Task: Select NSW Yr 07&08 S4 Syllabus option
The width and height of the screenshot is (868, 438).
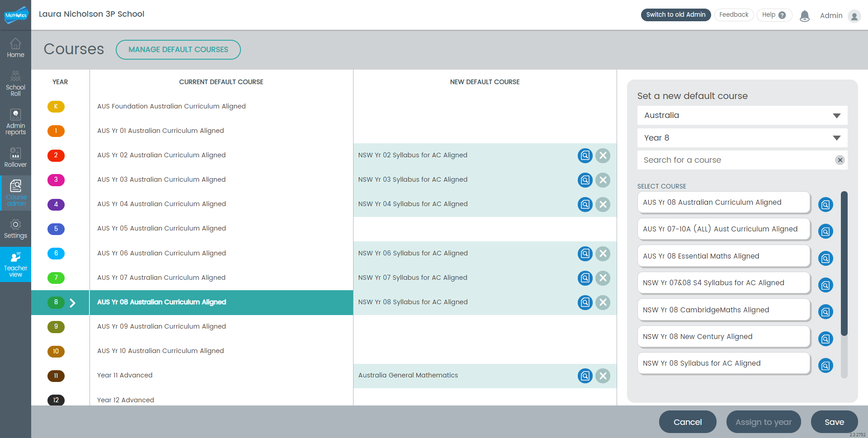Action: 724,283
